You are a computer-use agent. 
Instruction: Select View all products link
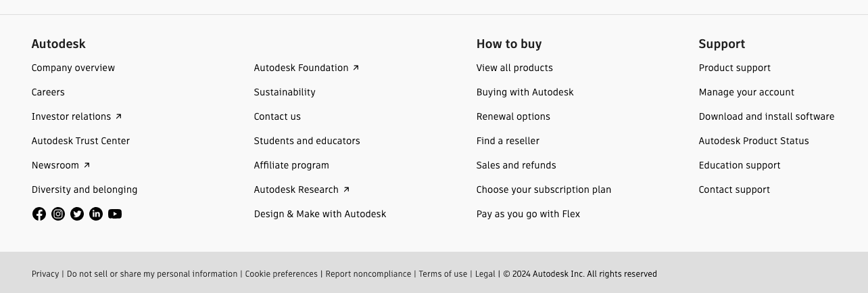pyautogui.click(x=514, y=68)
